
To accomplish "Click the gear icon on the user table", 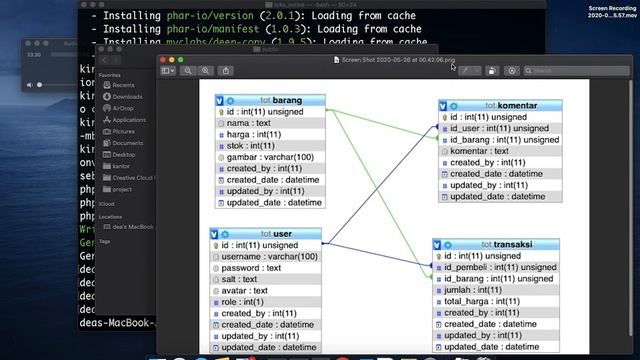I will pos(225,234).
